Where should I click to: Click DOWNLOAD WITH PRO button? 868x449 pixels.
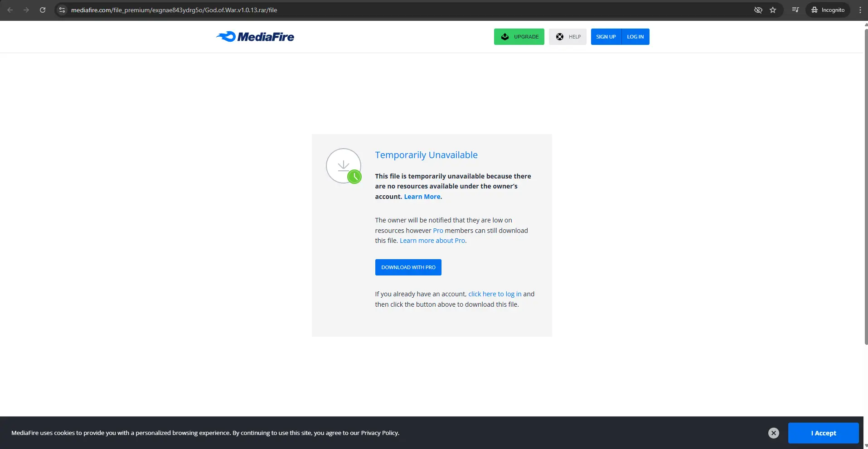408,267
